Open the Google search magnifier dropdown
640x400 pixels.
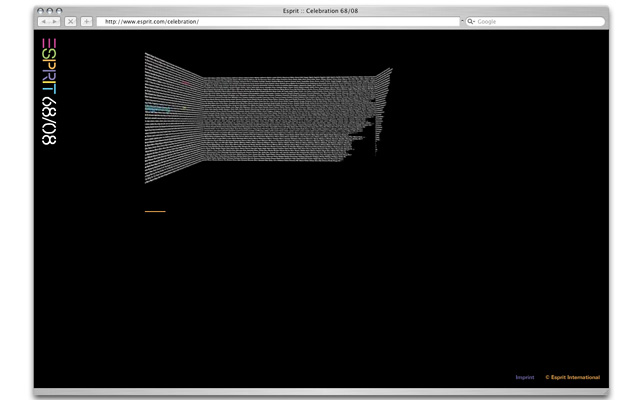[471, 22]
